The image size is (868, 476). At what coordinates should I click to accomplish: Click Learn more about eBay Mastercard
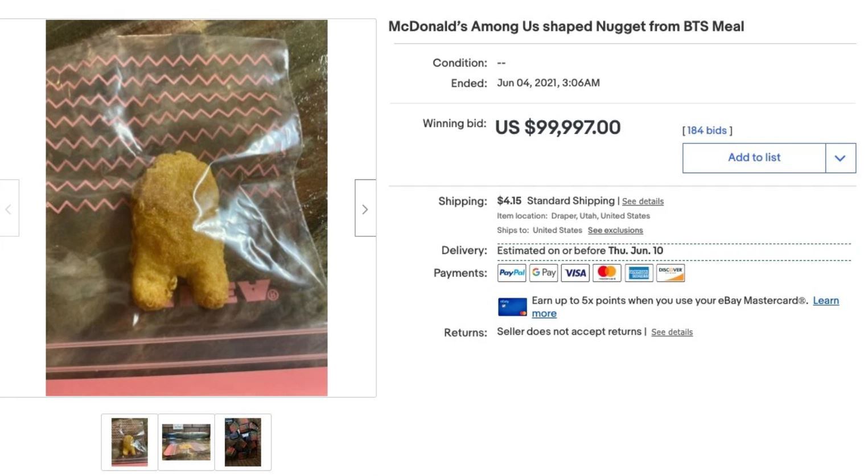tap(685, 307)
